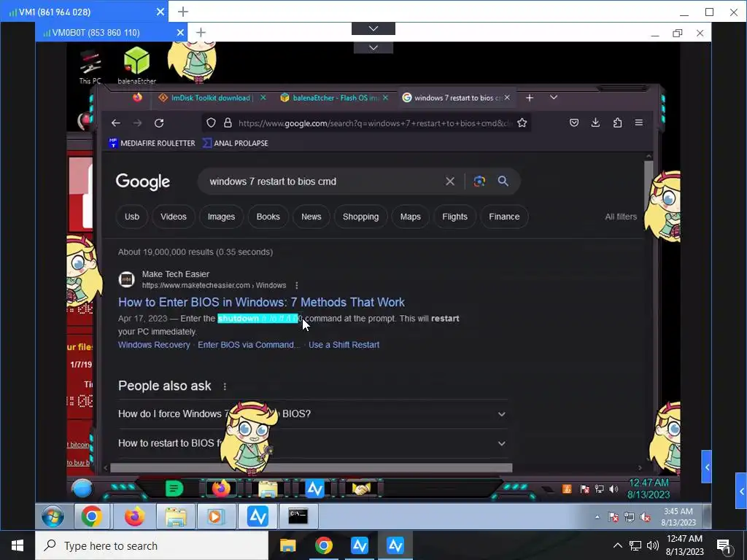The height and width of the screenshot is (560, 747).
Task: Click into the Google search field
Action: point(324,182)
